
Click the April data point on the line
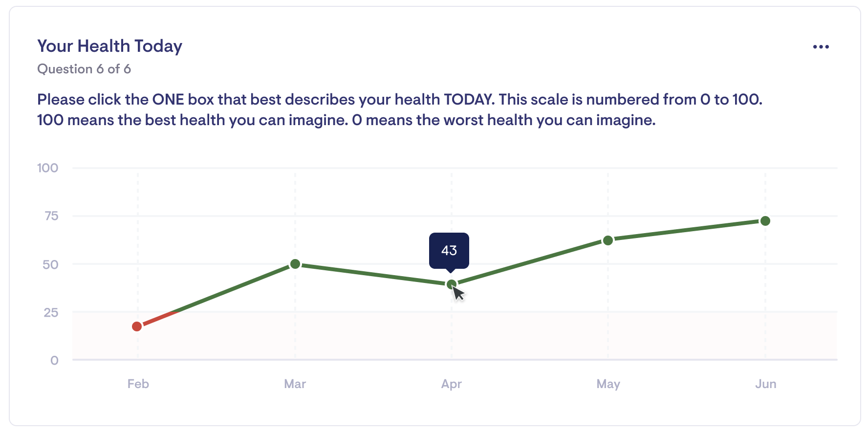coord(452,284)
